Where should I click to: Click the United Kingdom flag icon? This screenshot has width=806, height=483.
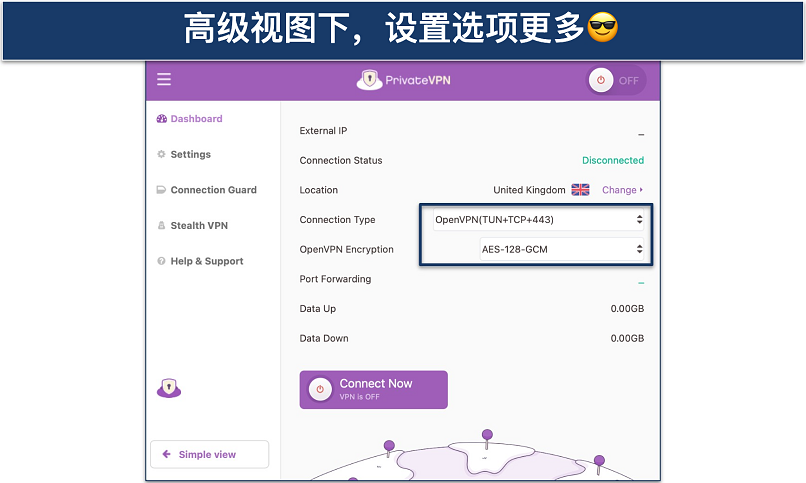580,190
